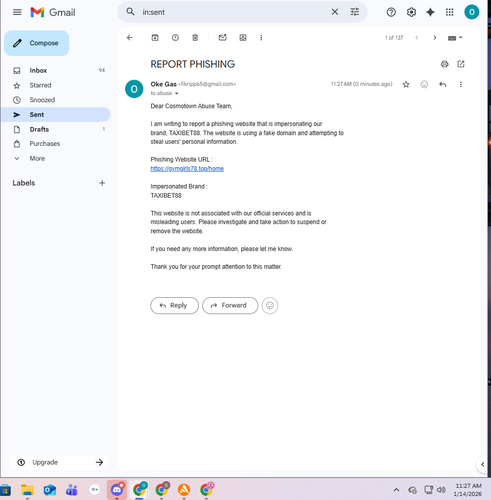
Task: Star the message from Oke Gas
Action: (406, 84)
